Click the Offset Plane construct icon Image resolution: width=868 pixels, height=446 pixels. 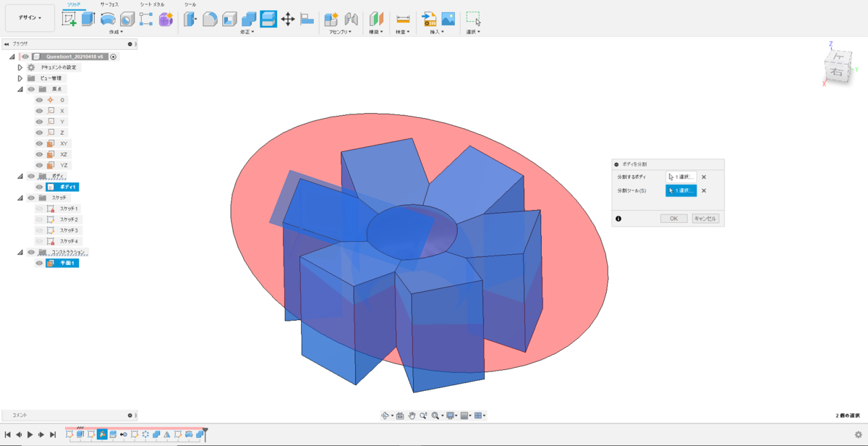[377, 20]
